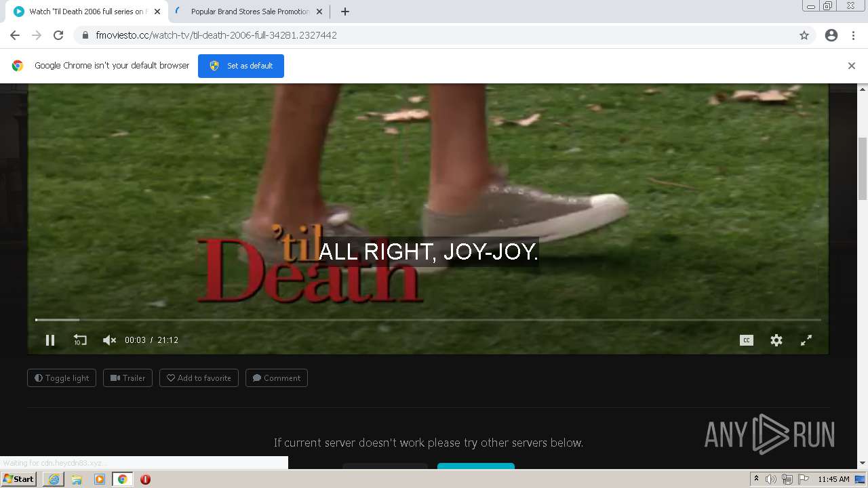868x488 pixels.
Task: Click the video elapsed time 00:03
Action: 135,340
